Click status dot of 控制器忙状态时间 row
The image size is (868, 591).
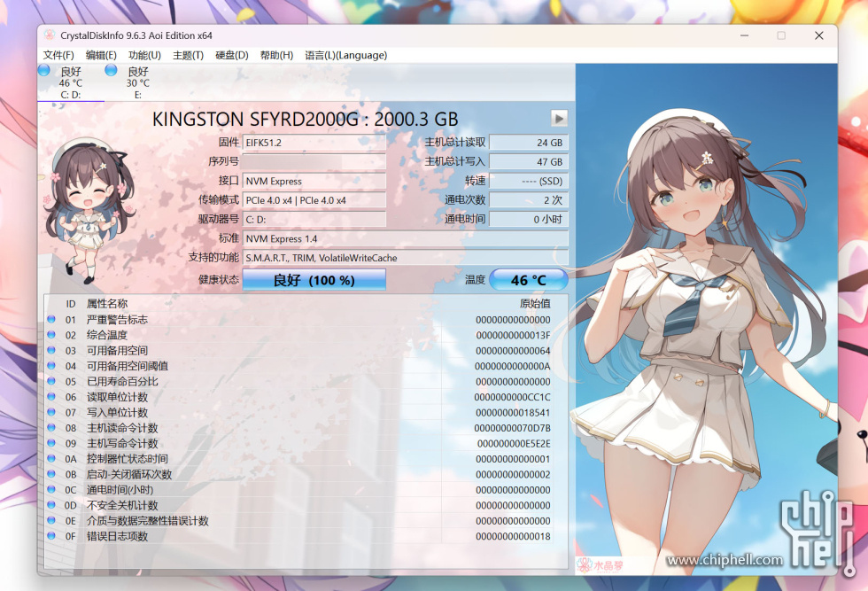pos(51,459)
